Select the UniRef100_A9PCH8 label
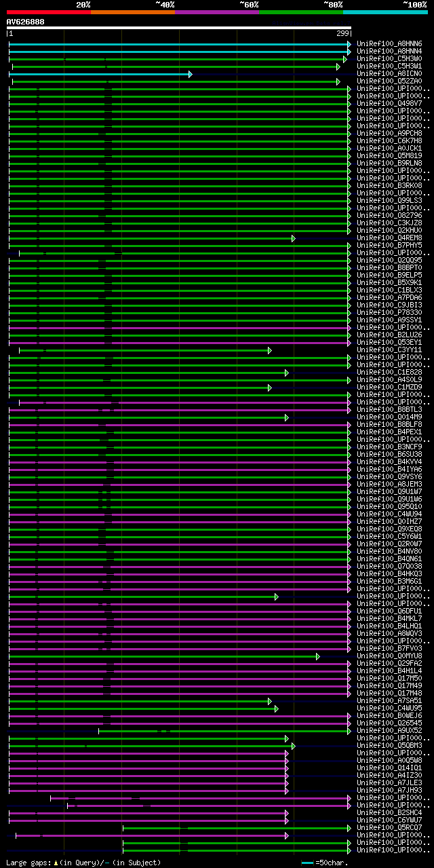The image size is (434, 868). tap(389, 134)
